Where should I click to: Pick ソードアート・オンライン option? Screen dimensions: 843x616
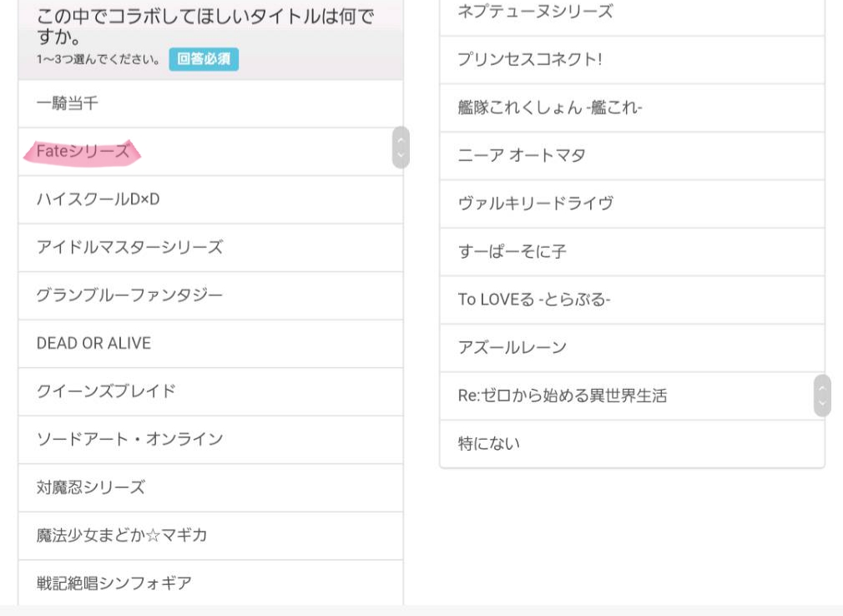[x=129, y=439]
